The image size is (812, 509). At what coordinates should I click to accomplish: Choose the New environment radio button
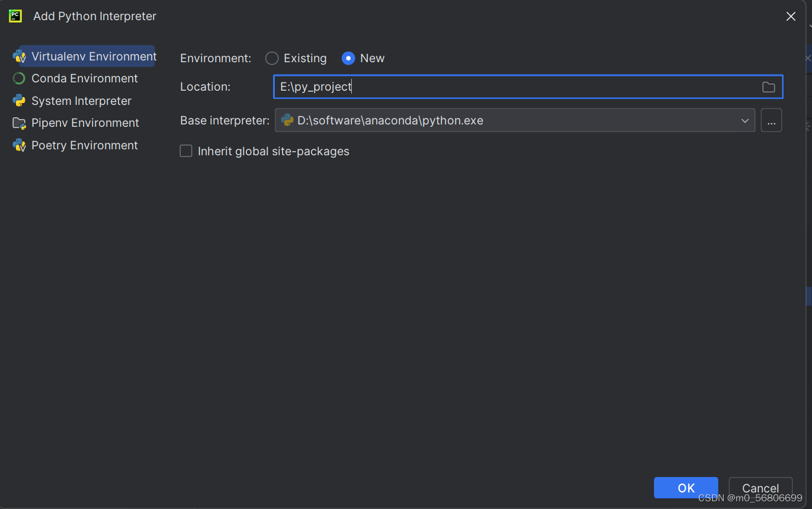coord(348,58)
